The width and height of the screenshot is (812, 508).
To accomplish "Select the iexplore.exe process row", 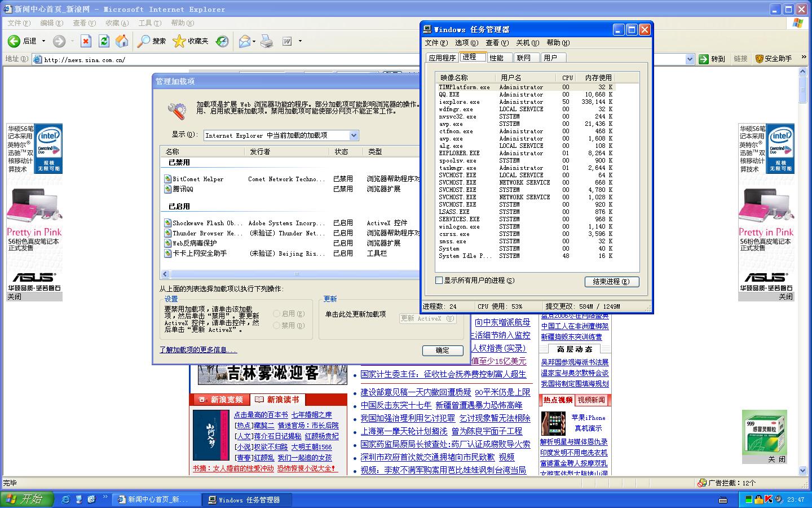I will pyautogui.click(x=525, y=102).
